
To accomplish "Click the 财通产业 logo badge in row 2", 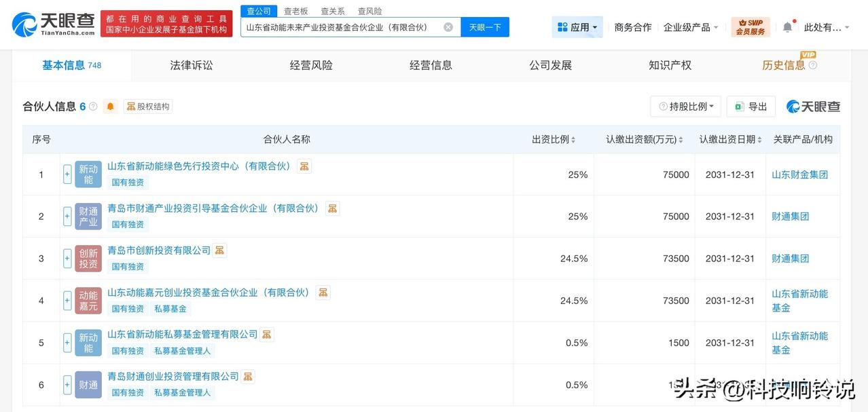I will [x=88, y=217].
